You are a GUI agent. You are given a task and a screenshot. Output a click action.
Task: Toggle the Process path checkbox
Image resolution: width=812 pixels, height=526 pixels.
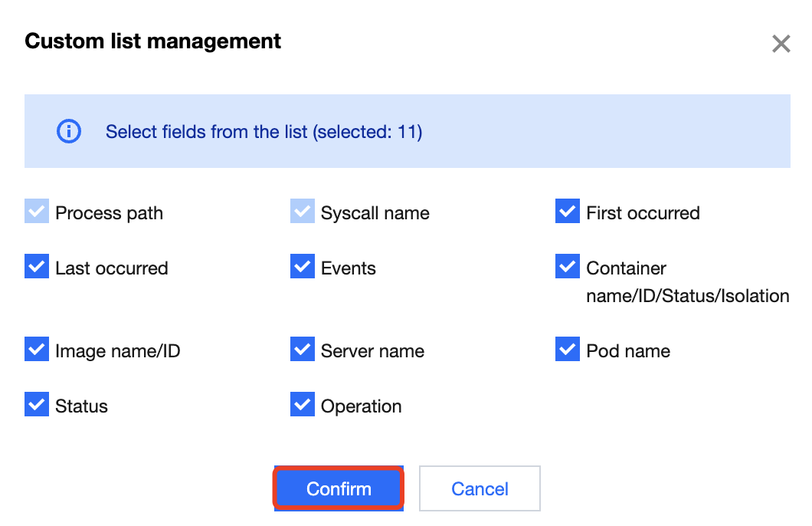37,212
